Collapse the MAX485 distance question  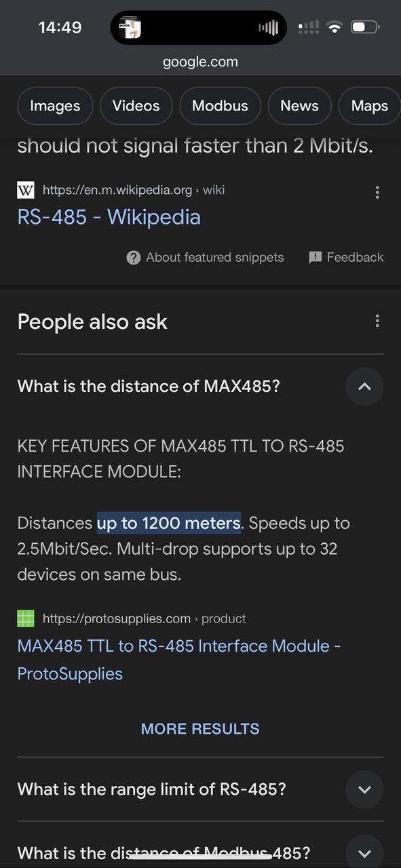click(x=364, y=387)
